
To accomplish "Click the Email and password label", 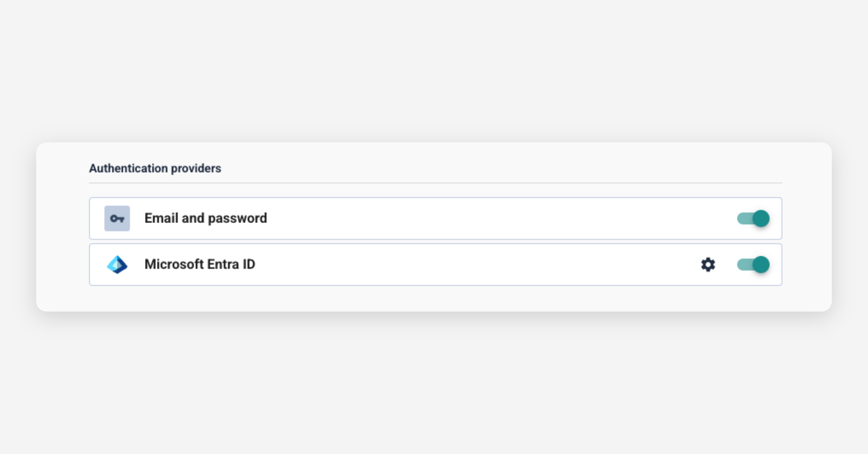I will [205, 218].
